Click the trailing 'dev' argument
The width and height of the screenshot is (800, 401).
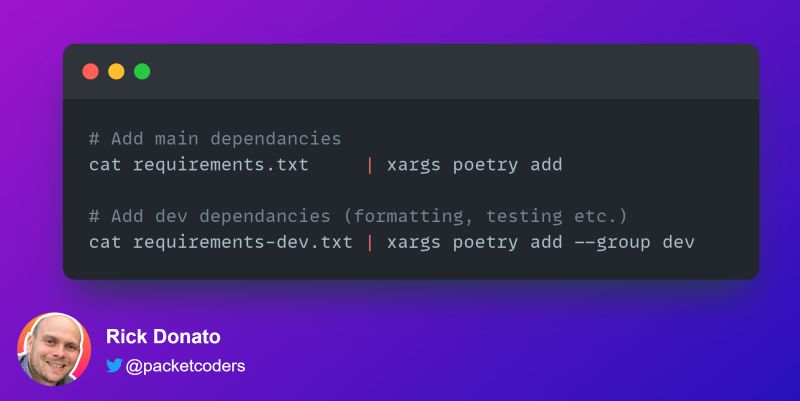coord(679,242)
